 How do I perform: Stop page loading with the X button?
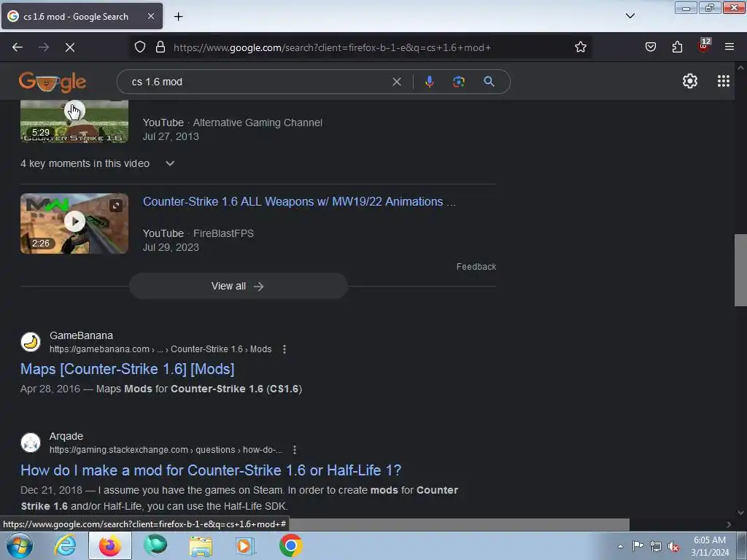click(70, 47)
